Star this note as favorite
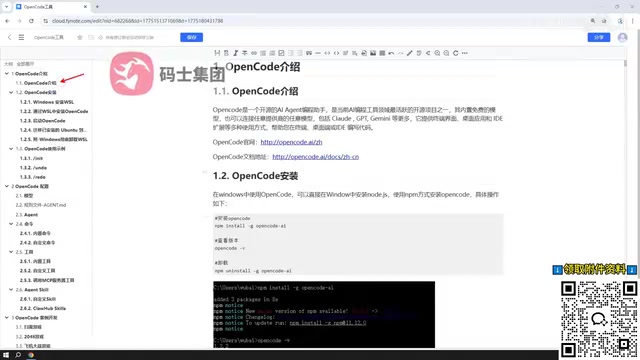Screen dimensions: 640x360 click(x=80, y=37)
